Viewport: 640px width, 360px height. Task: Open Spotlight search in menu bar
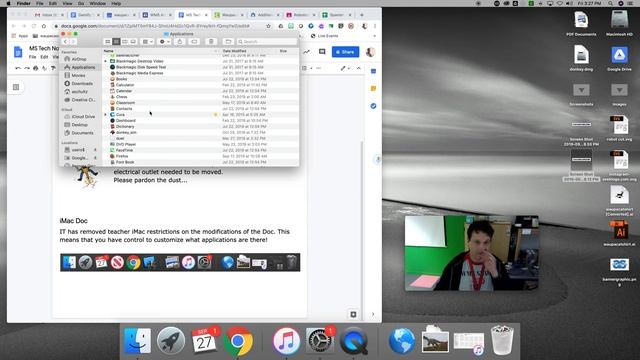pos(610,3)
